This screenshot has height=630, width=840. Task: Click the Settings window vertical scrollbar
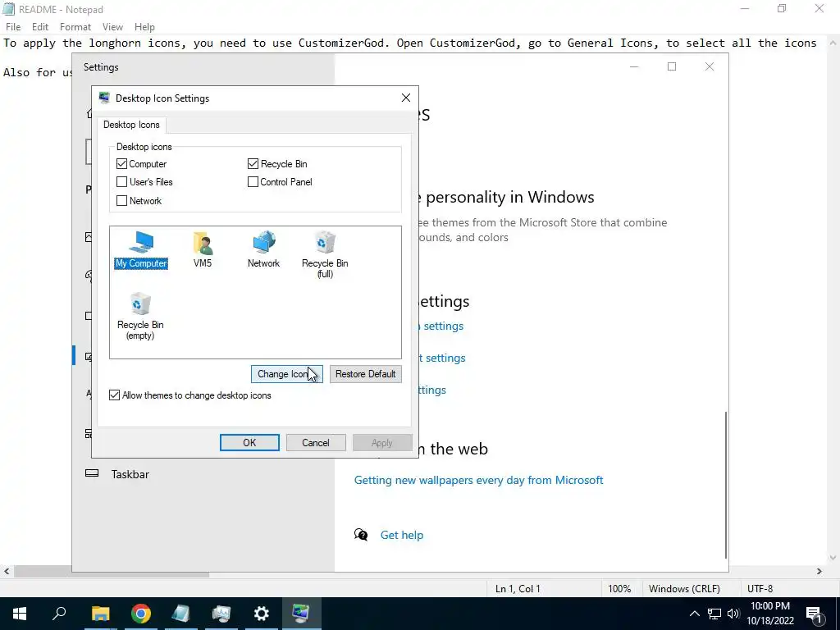pyautogui.click(x=725, y=484)
